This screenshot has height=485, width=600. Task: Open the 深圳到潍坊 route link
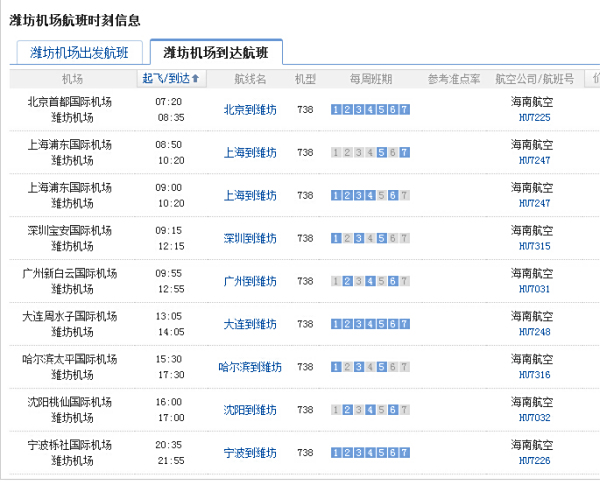pyautogui.click(x=250, y=238)
